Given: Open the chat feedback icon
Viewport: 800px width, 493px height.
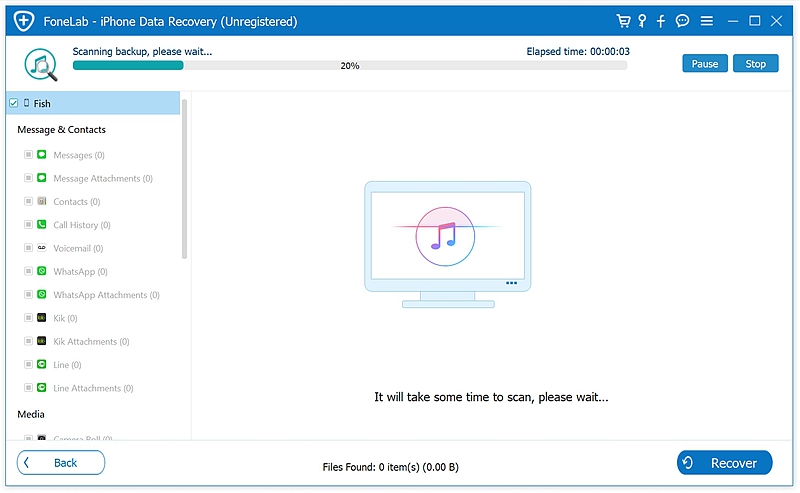Looking at the screenshot, I should pos(682,21).
